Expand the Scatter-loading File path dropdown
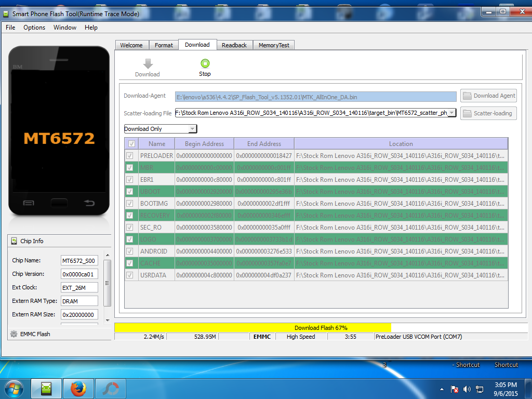This screenshot has height=399, width=532. pyautogui.click(x=451, y=113)
